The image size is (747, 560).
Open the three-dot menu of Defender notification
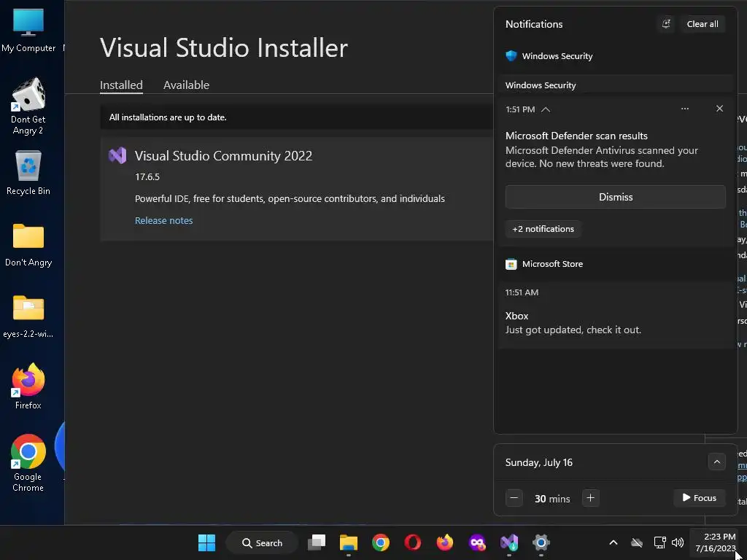coord(684,109)
